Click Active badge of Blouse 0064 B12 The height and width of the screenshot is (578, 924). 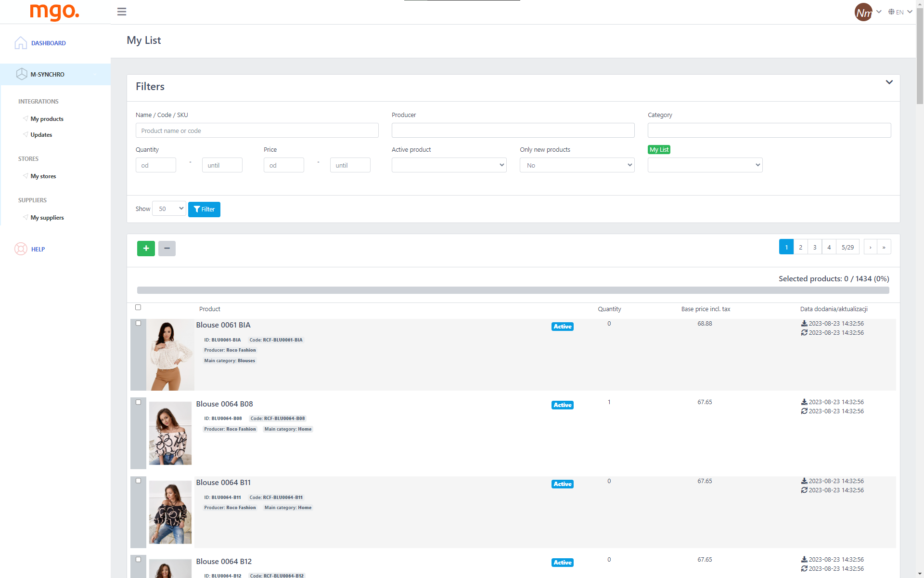[x=562, y=563]
